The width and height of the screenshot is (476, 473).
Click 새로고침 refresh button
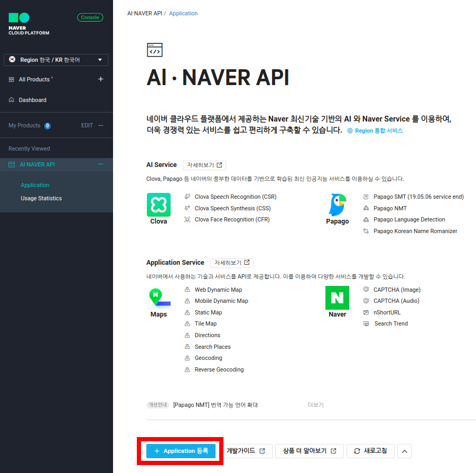click(370, 451)
